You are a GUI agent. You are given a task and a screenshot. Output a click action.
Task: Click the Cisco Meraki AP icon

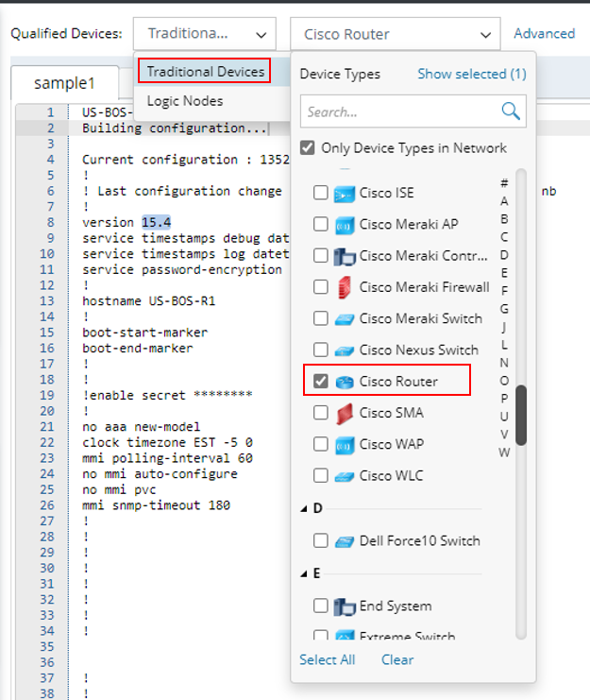pyautogui.click(x=343, y=225)
